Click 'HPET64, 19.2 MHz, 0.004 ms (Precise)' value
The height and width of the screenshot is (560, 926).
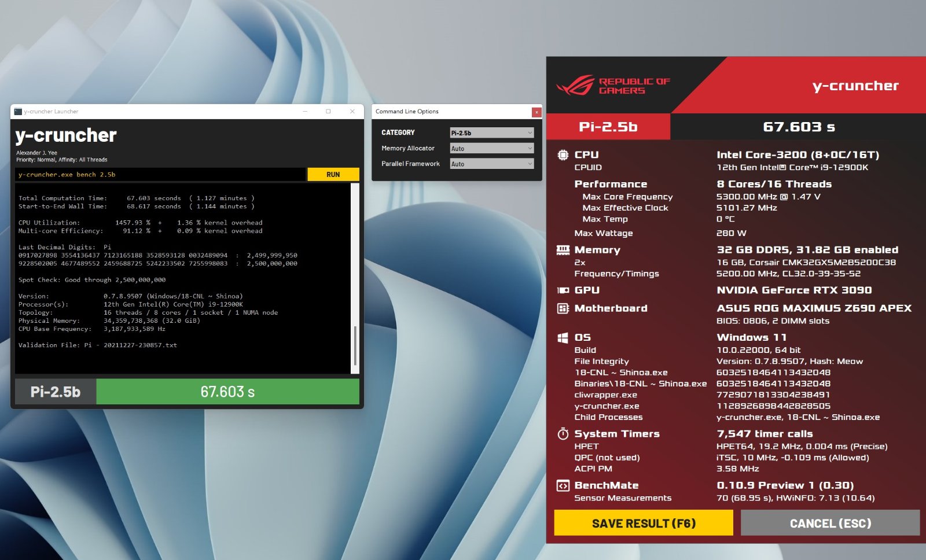(802, 446)
